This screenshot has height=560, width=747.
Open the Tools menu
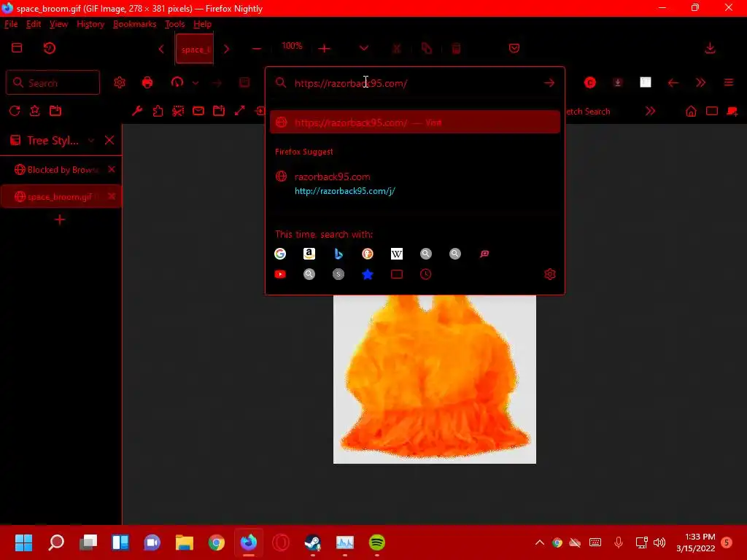coord(174,24)
